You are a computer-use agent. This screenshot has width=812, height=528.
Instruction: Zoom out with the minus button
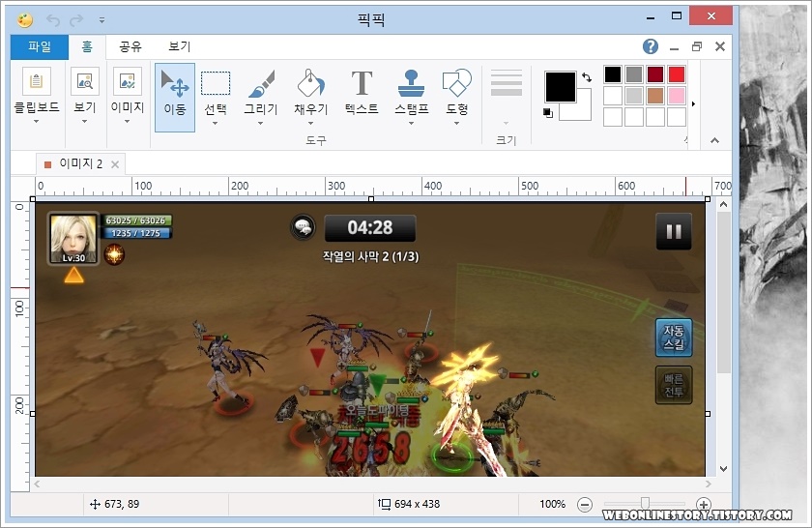click(585, 504)
